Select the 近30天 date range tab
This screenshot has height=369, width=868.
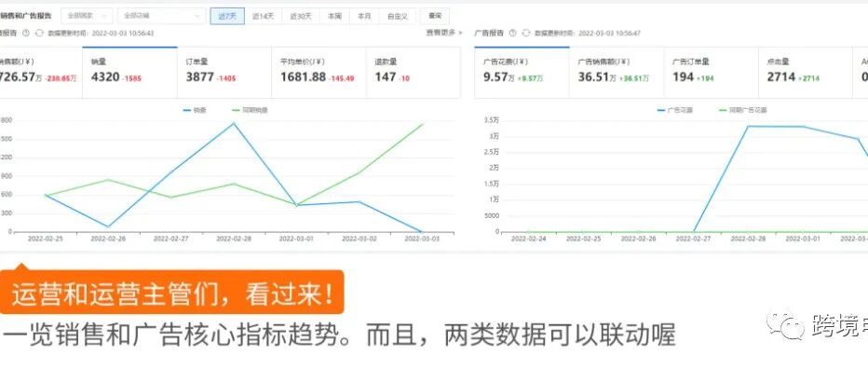tap(301, 16)
